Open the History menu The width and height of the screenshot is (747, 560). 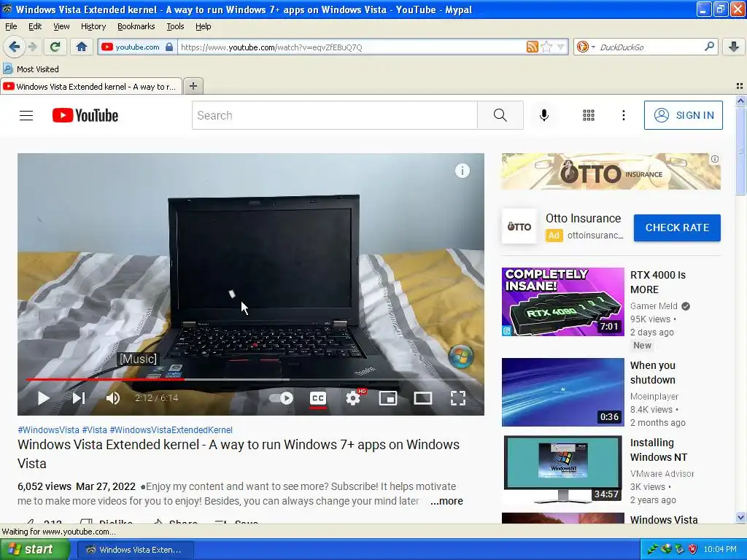click(x=93, y=26)
